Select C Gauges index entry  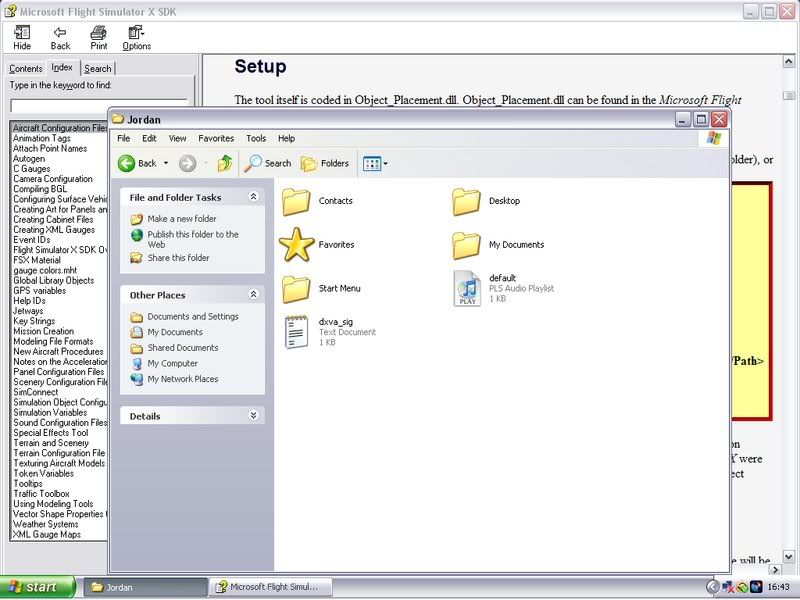click(x=32, y=169)
